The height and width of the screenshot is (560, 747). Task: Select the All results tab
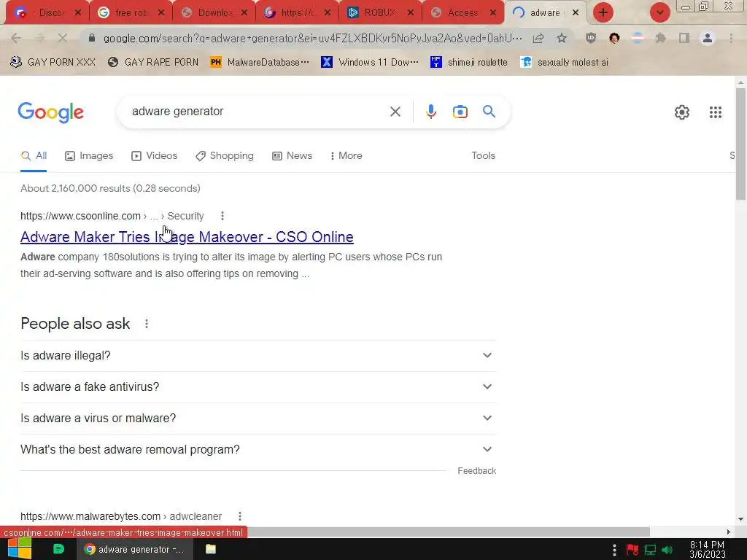click(x=34, y=156)
